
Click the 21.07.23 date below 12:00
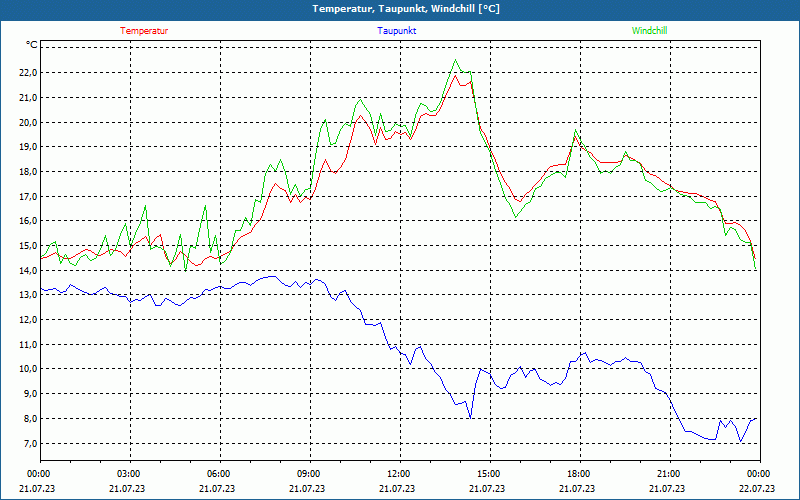click(397, 488)
